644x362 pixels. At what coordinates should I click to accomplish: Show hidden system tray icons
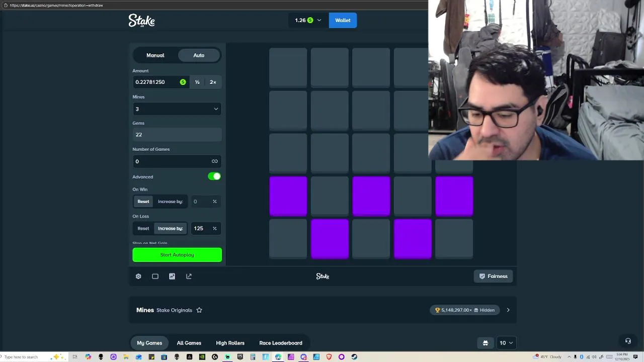click(569, 356)
